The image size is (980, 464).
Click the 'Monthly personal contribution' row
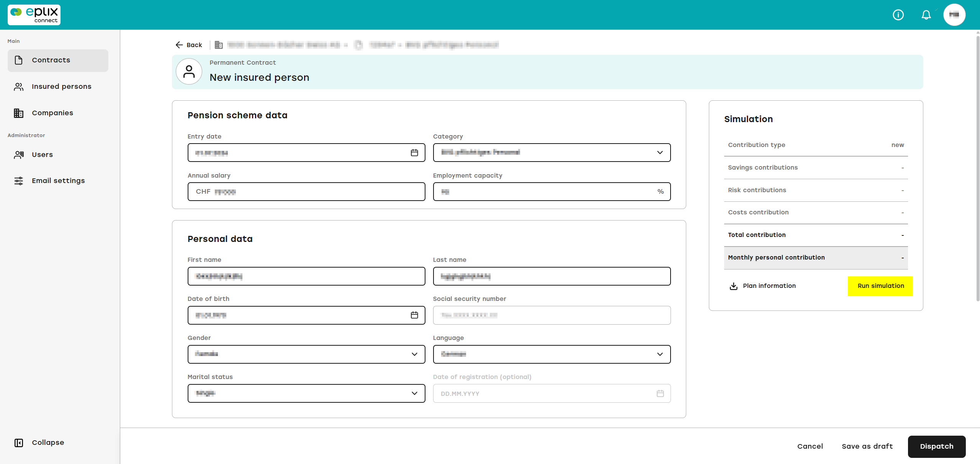tap(816, 258)
